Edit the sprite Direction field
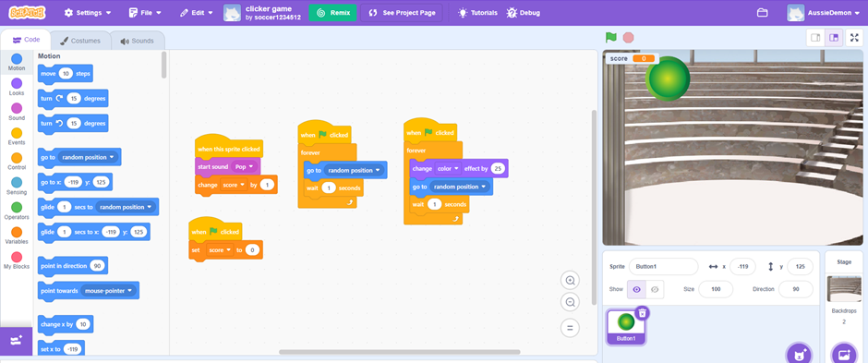The image size is (868, 363). point(795,289)
